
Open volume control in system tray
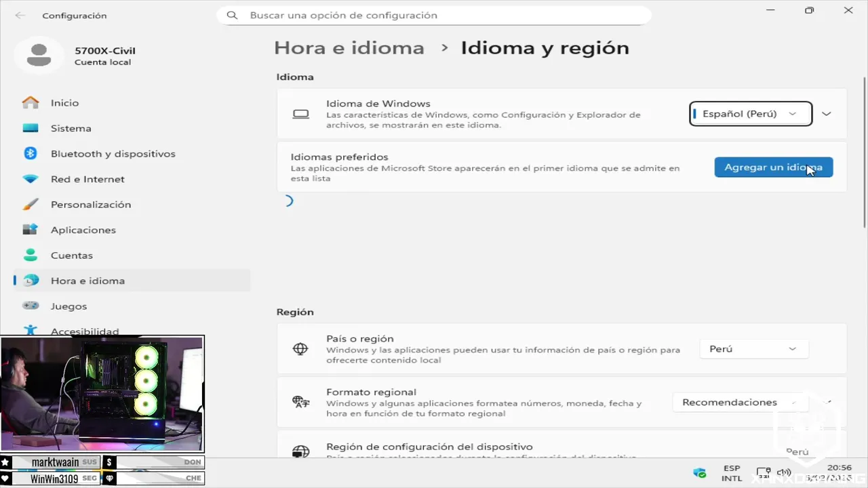(784, 472)
